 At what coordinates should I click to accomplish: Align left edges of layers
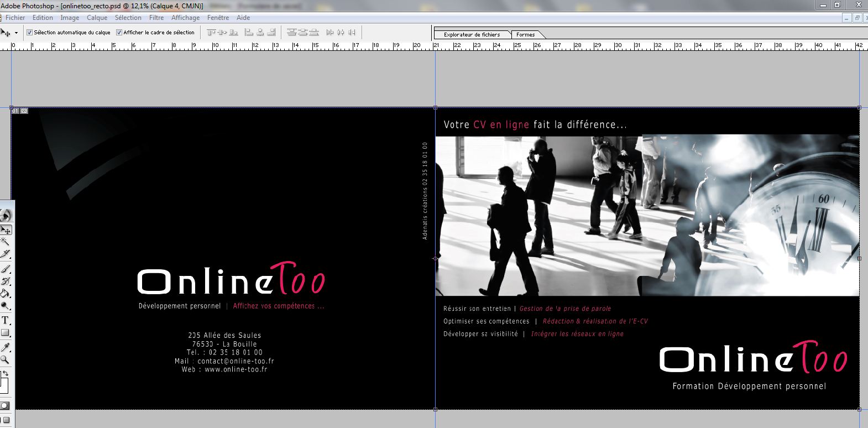coord(249,33)
